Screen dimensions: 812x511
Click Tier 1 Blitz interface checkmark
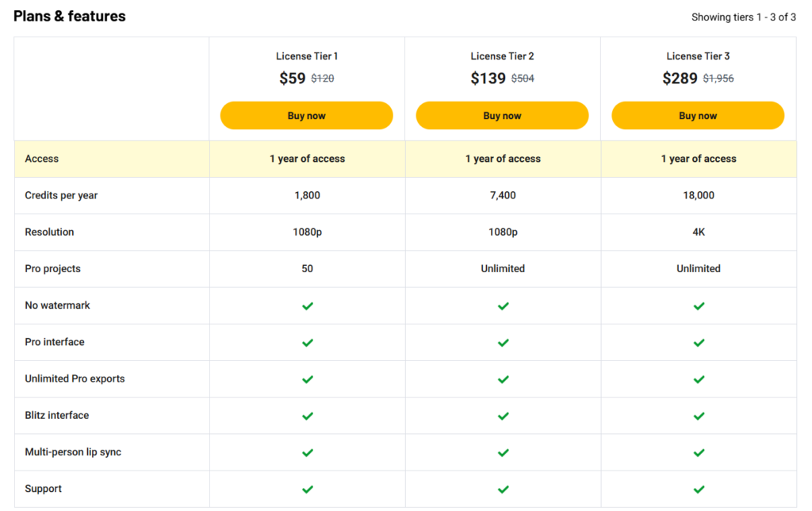[x=308, y=416]
